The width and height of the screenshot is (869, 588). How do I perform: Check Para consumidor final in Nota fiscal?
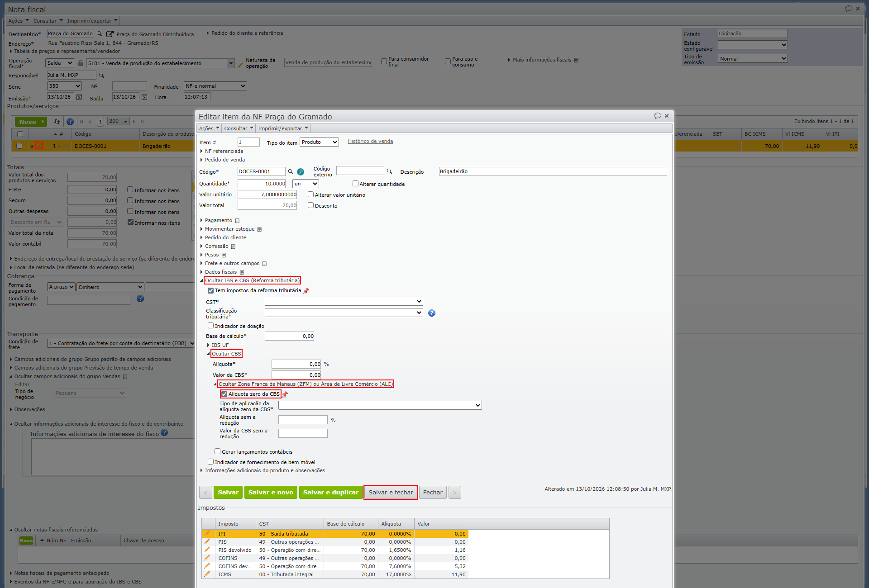point(384,61)
